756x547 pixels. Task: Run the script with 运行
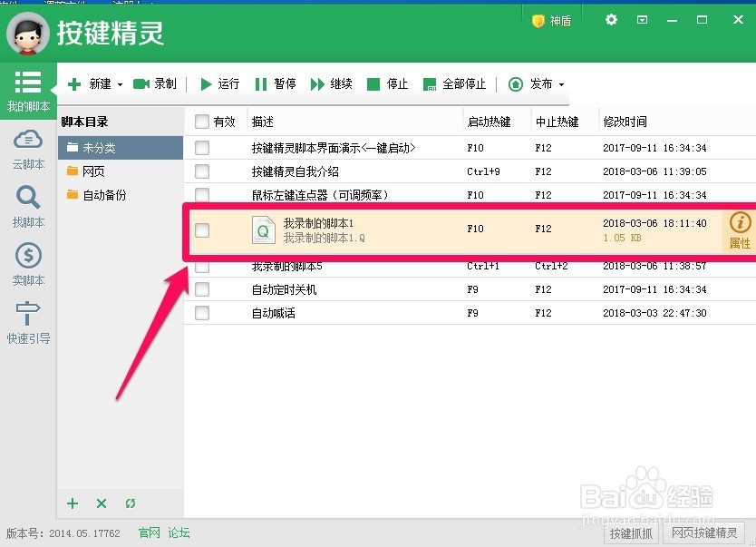tap(220, 84)
